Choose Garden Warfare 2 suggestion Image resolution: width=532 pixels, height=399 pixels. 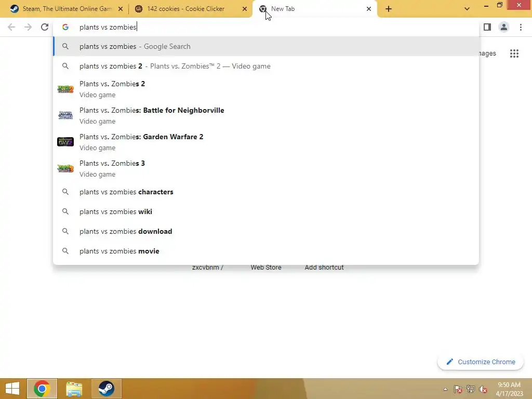point(266,142)
